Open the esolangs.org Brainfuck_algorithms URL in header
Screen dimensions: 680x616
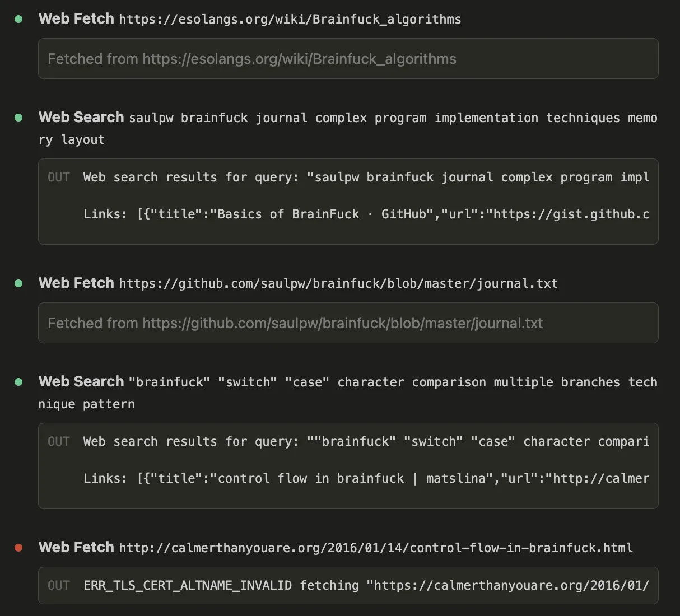click(290, 20)
